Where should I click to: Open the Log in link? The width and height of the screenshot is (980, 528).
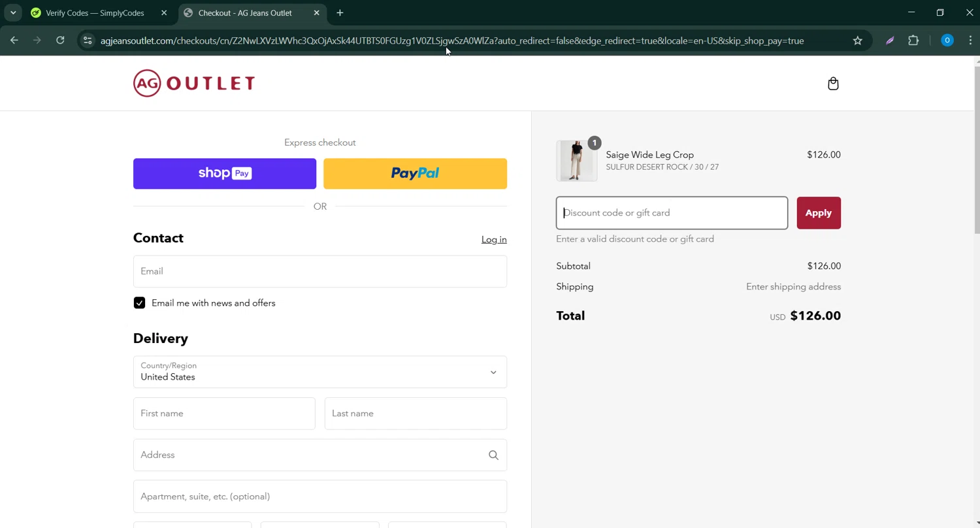(x=494, y=240)
